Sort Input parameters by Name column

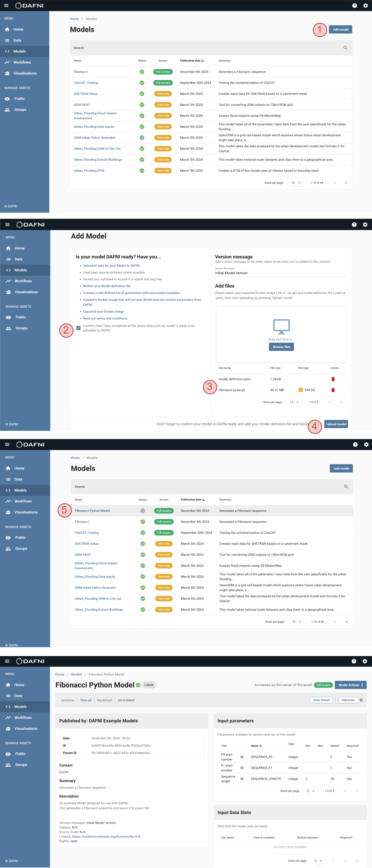click(256, 746)
